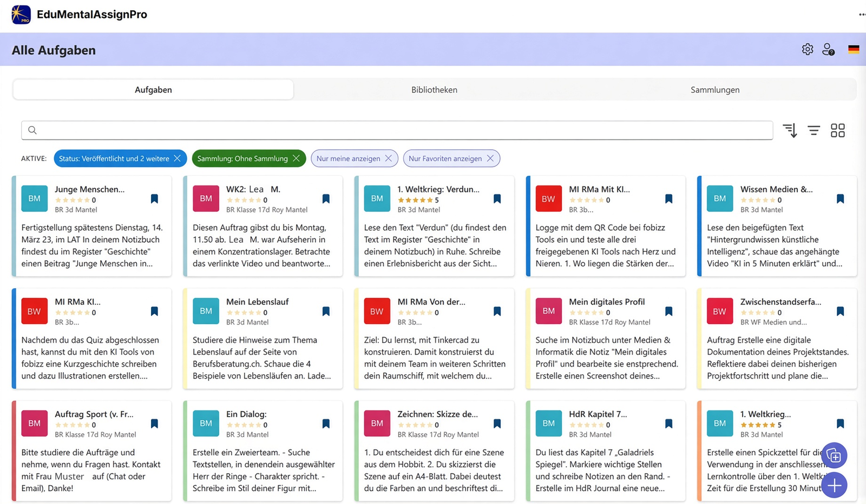Click description starting 'Ziel: Du lernst'

coord(435,358)
